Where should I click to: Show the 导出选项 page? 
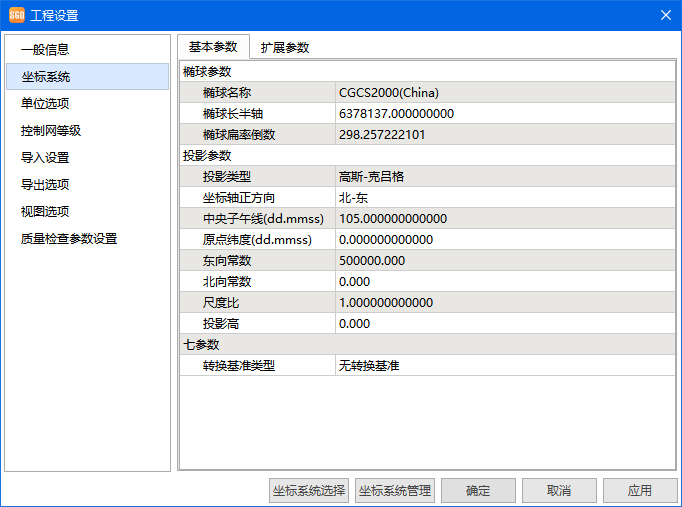(x=87, y=184)
